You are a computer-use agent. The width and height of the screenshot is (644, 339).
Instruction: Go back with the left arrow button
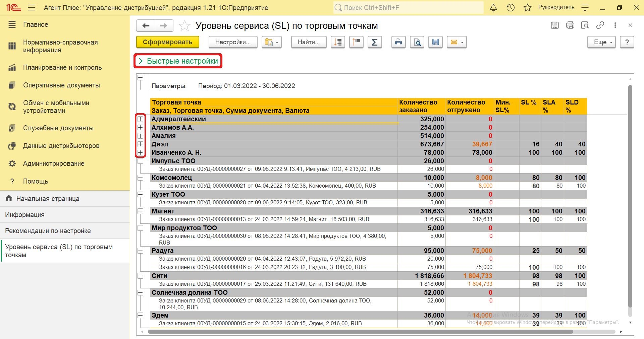pyautogui.click(x=146, y=25)
